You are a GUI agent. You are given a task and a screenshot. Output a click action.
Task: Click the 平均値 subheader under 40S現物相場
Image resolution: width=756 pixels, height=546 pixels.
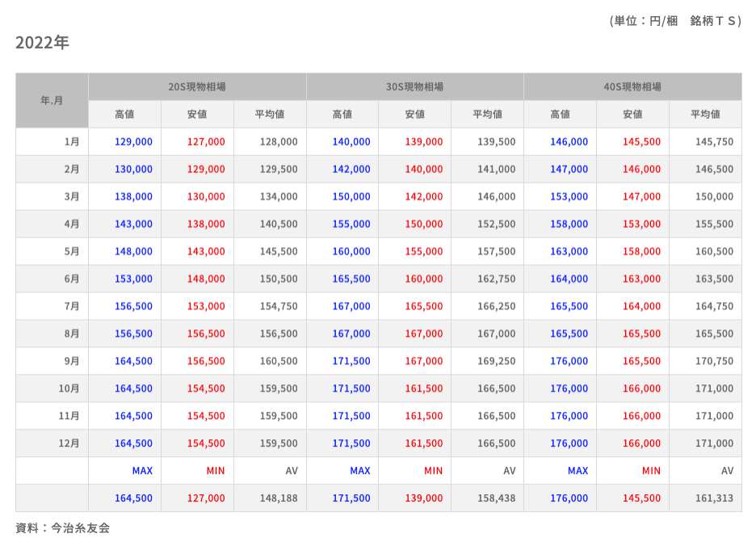point(705,115)
